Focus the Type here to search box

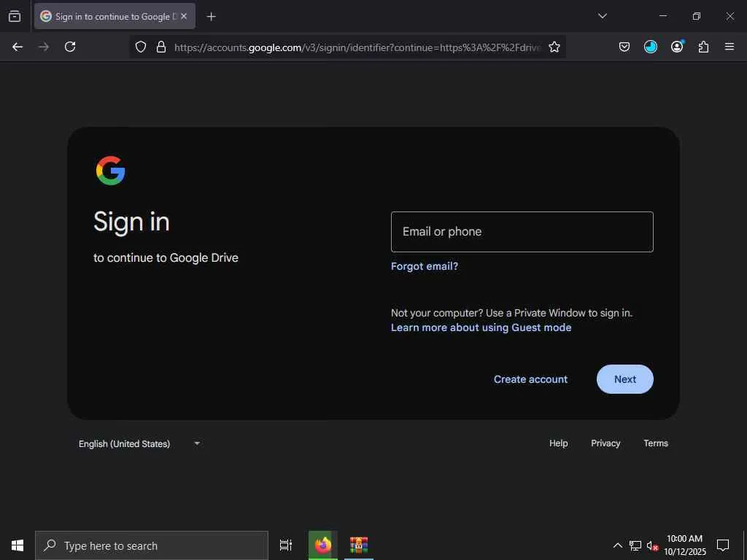click(x=152, y=545)
